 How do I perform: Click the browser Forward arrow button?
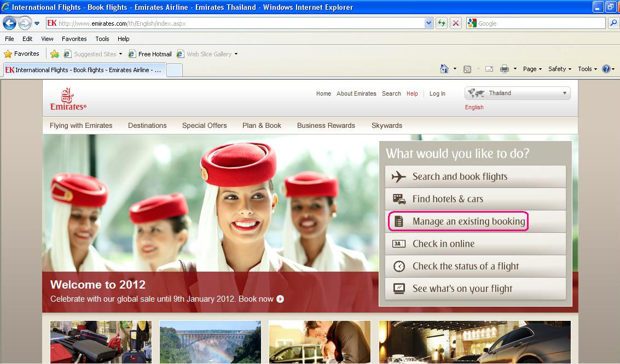click(x=25, y=24)
